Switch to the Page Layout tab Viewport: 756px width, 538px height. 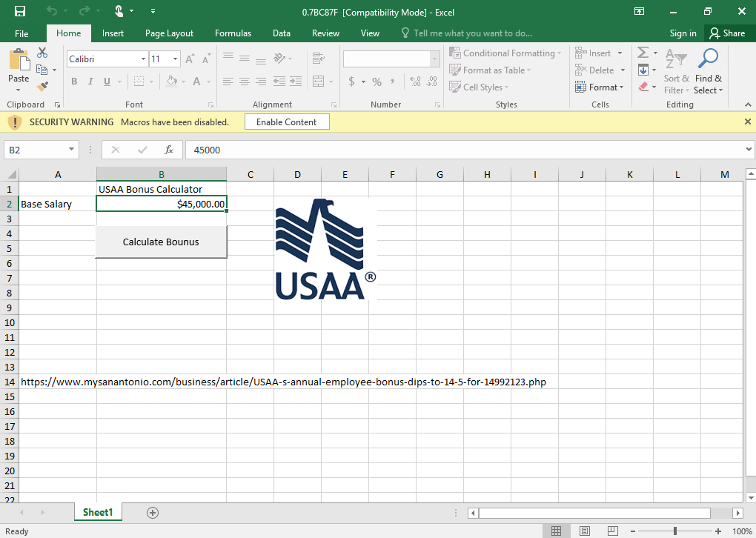click(x=169, y=33)
